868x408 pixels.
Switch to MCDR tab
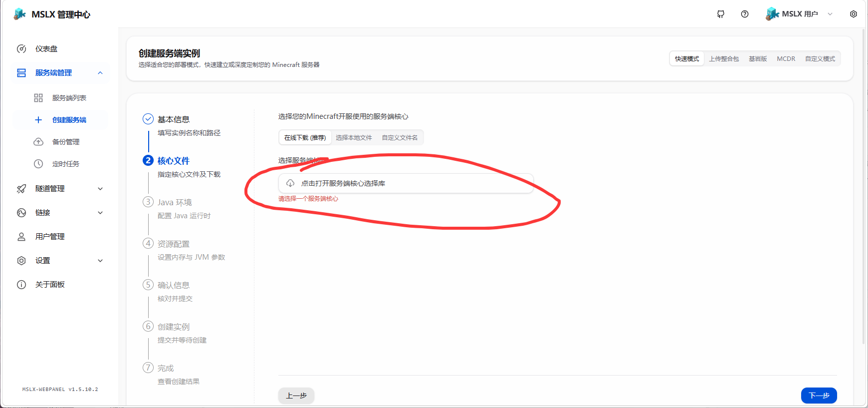(x=786, y=58)
